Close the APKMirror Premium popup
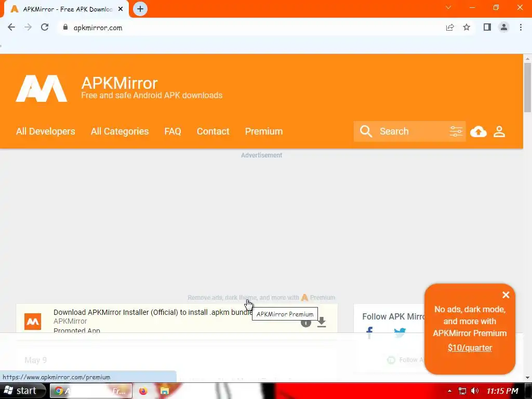532x399 pixels. pyautogui.click(x=506, y=295)
